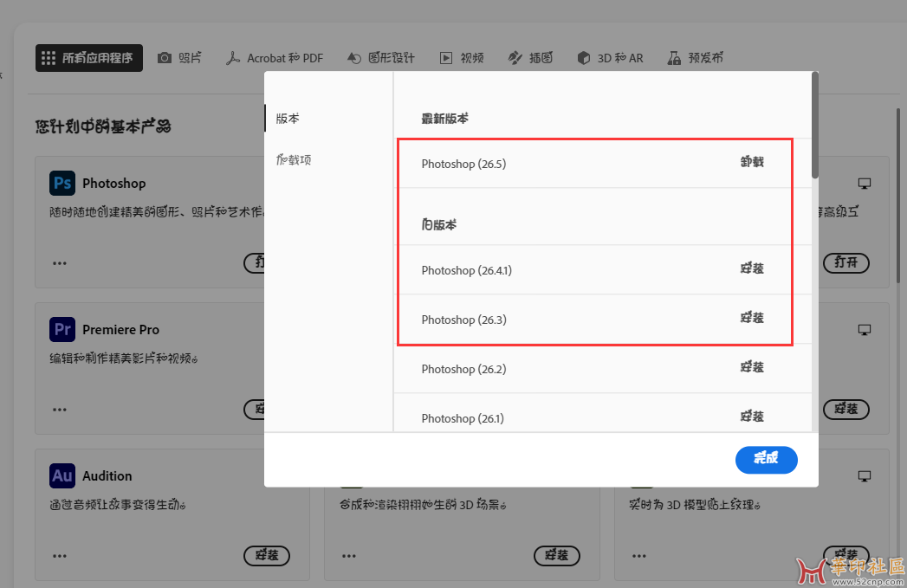The height and width of the screenshot is (588, 907).
Task: Click the 您计划中的基本产品 heading
Action: 103,126
